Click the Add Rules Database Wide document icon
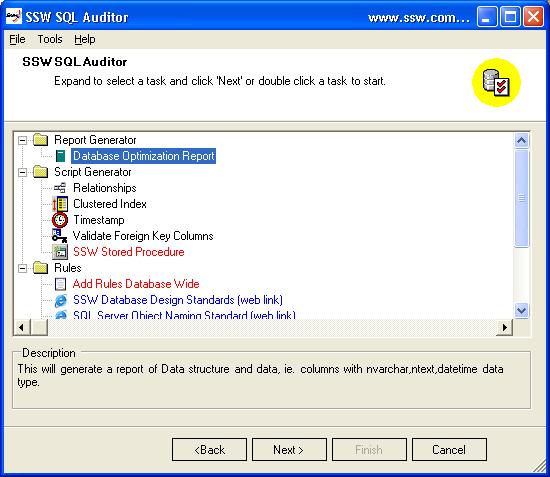Image resolution: width=550 pixels, height=477 pixels. click(x=60, y=284)
